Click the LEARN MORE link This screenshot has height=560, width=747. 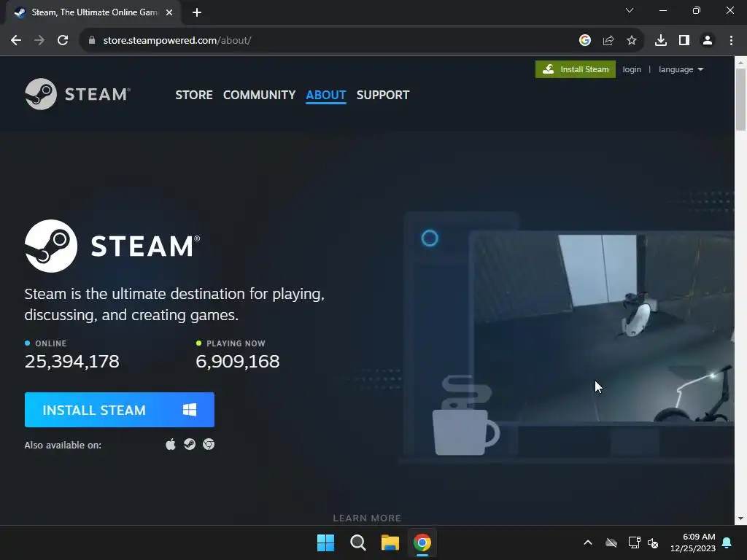tap(368, 518)
